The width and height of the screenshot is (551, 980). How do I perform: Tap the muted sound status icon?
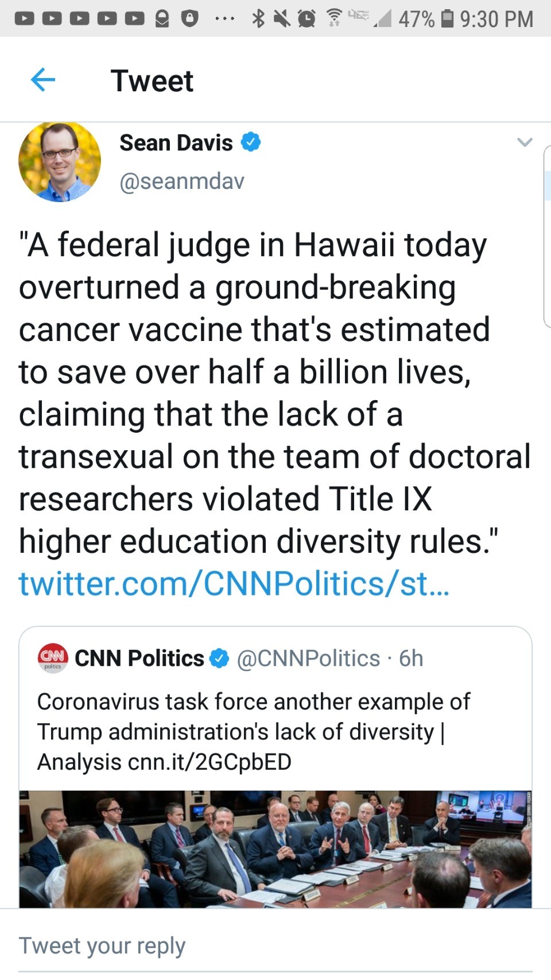pos(282,19)
